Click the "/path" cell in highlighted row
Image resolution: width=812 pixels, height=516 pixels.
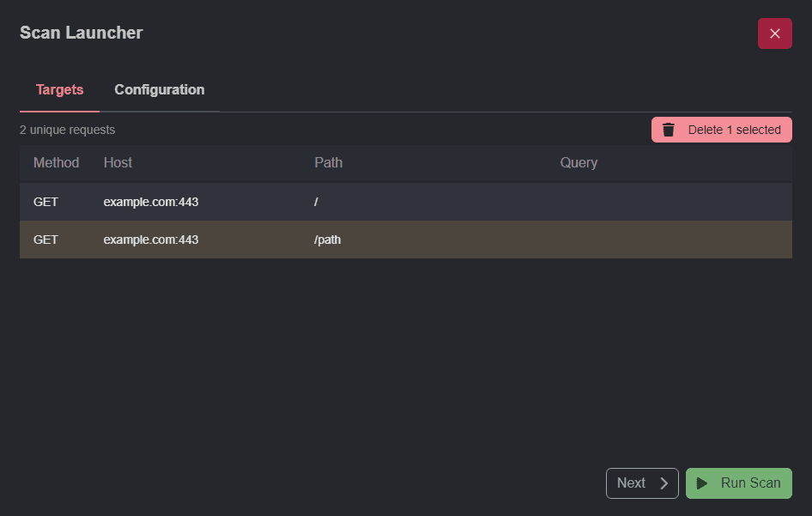pyautogui.click(x=327, y=240)
